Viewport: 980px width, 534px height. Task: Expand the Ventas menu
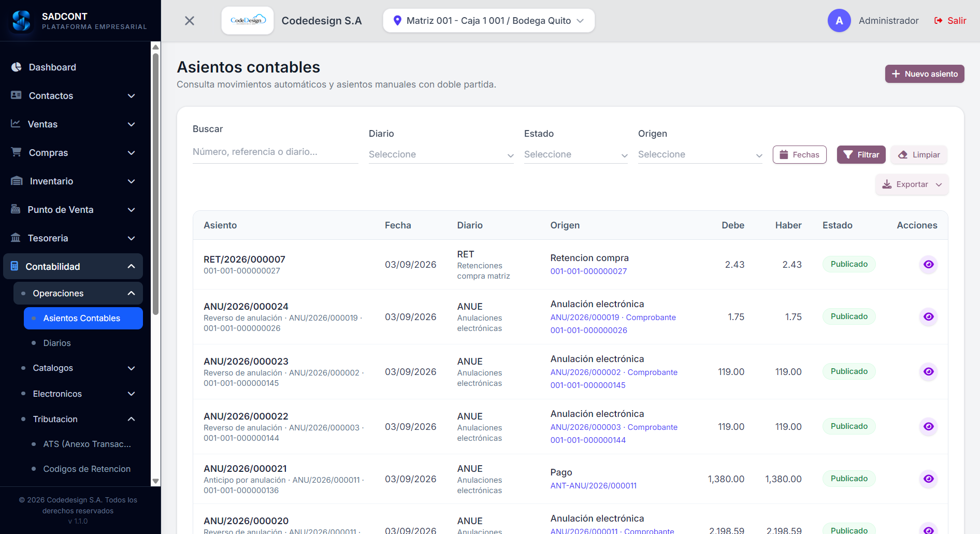73,124
